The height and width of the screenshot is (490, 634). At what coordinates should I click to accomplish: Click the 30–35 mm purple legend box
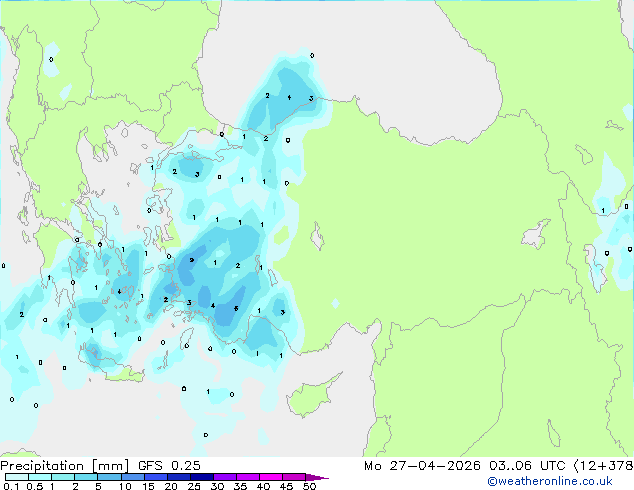point(224,477)
